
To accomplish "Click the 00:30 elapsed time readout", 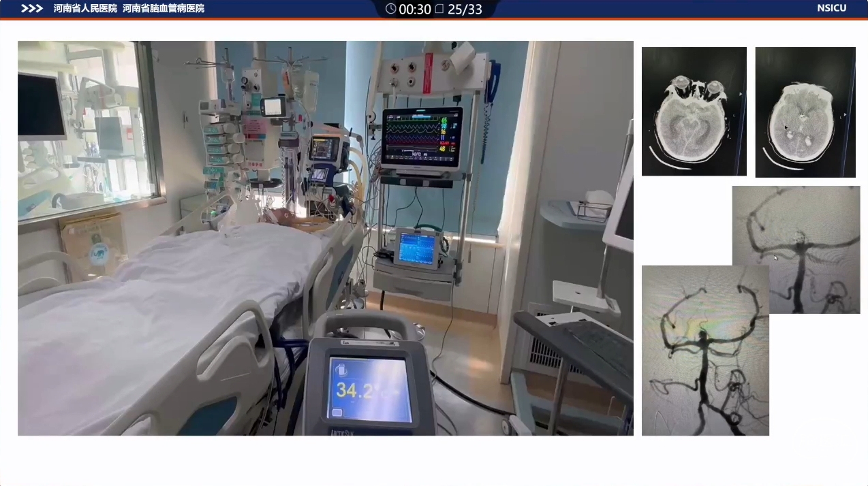I will 415,9.
